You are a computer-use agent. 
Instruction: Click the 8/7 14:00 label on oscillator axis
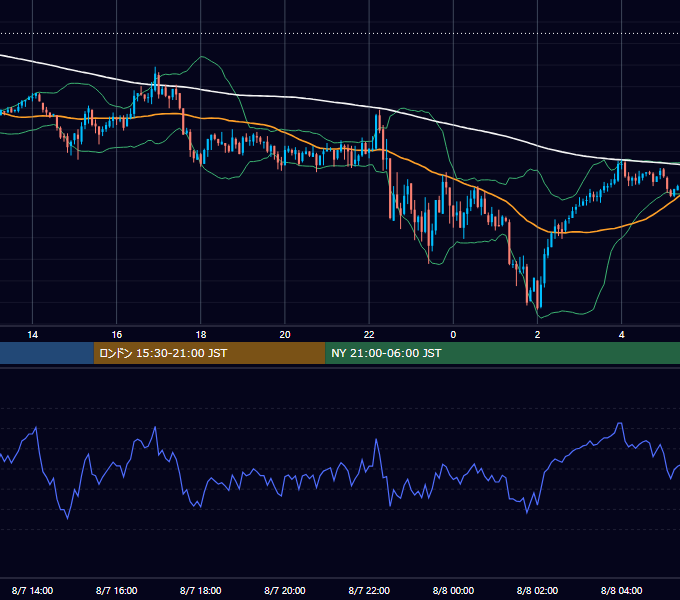tap(33, 590)
